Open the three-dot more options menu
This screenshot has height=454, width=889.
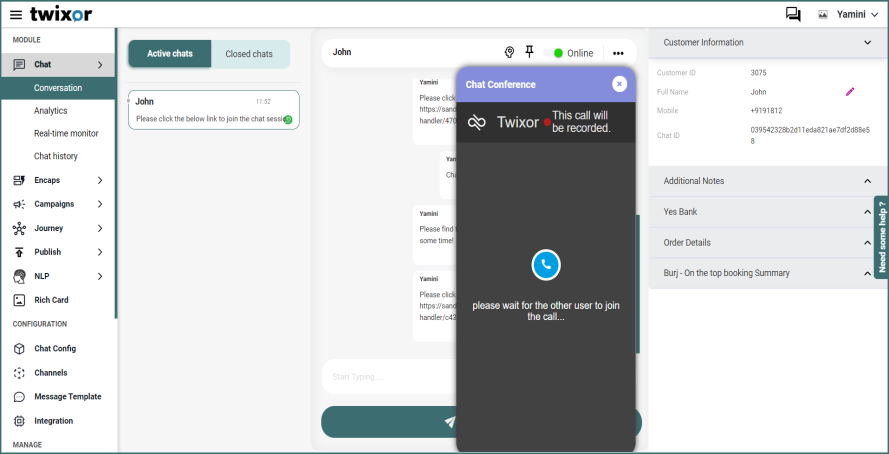click(618, 53)
